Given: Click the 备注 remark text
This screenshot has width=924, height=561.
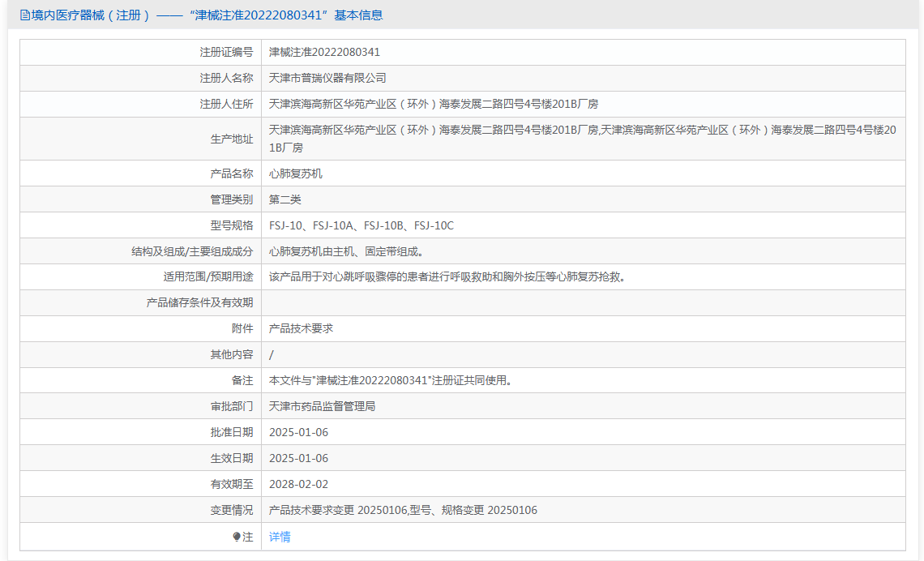Looking at the screenshot, I should (391, 380).
